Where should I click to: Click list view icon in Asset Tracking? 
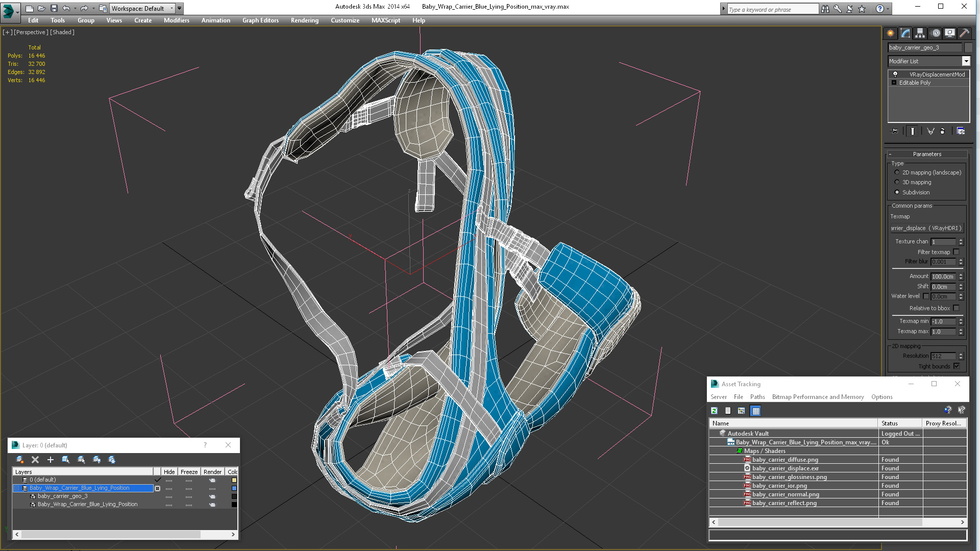[728, 411]
